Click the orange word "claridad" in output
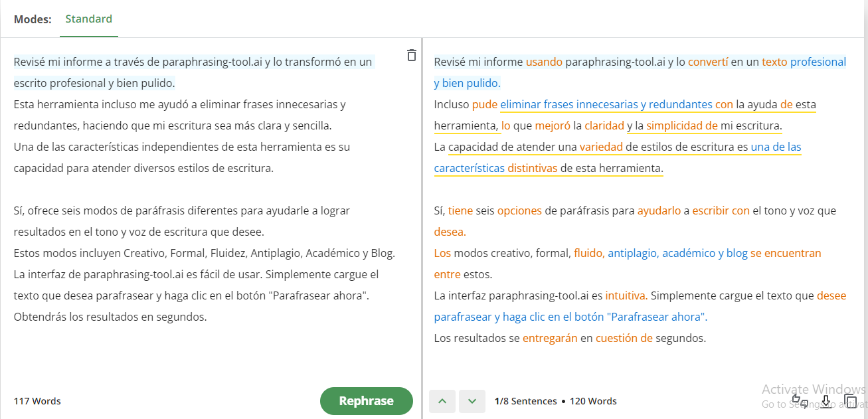 604,126
